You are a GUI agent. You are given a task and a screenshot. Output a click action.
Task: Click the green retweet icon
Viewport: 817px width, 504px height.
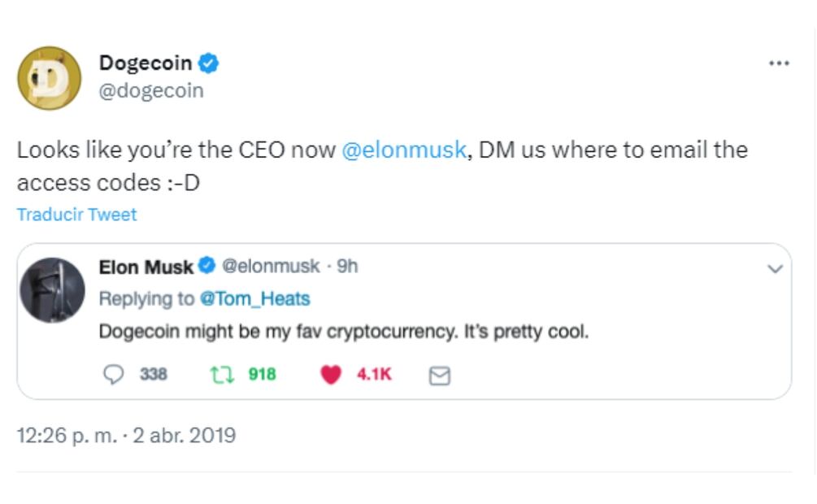click(219, 374)
